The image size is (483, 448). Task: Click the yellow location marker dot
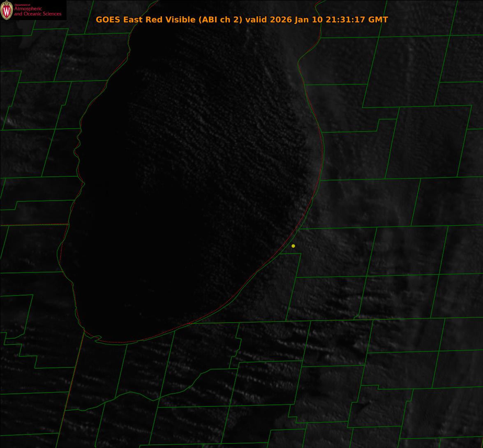pos(293,246)
